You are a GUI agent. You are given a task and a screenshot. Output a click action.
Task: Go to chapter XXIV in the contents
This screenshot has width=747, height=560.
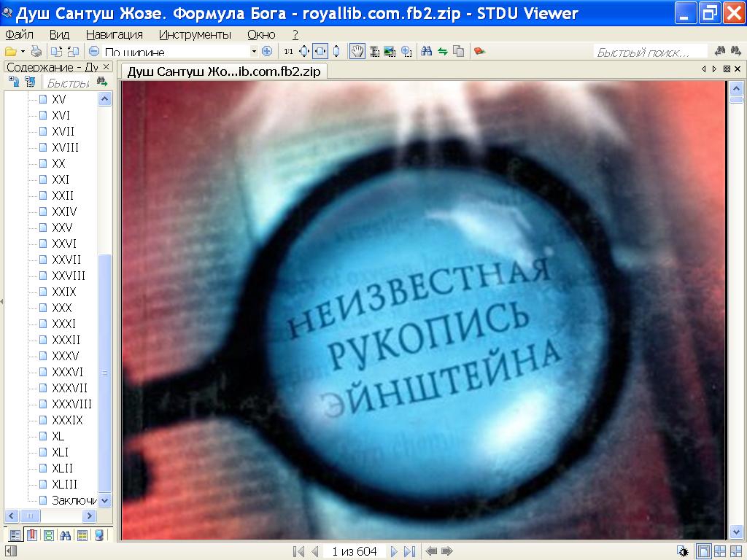click(64, 211)
